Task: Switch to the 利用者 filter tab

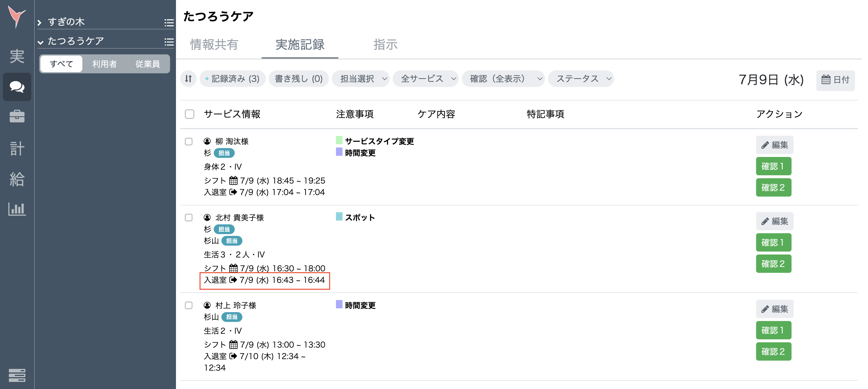Action: [x=104, y=64]
